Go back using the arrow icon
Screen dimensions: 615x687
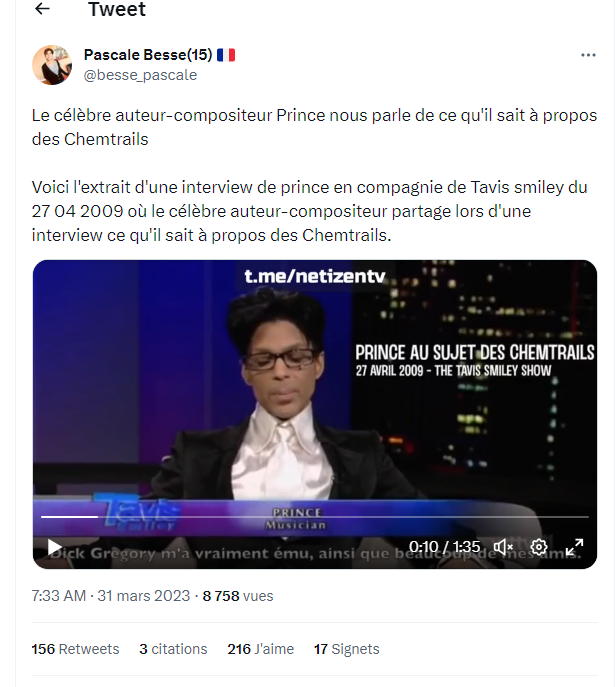42,8
